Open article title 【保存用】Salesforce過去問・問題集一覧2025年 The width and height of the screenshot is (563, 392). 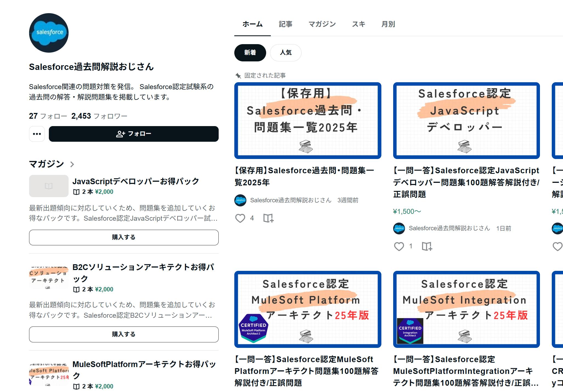[x=305, y=176]
